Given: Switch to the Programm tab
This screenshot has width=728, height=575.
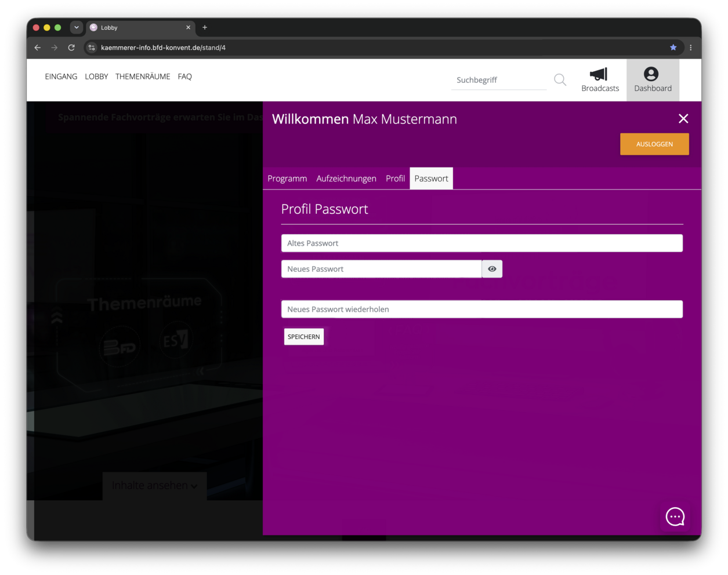Looking at the screenshot, I should (287, 179).
